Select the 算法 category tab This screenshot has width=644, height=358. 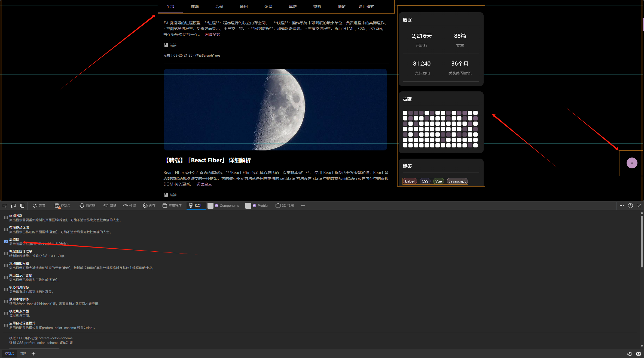point(293,7)
